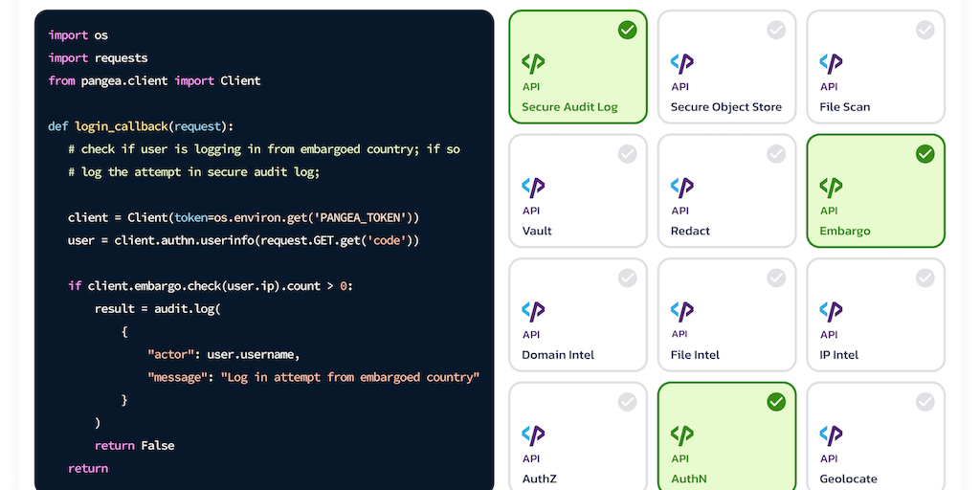Click the Secure Audit Log API code icon

click(x=533, y=63)
